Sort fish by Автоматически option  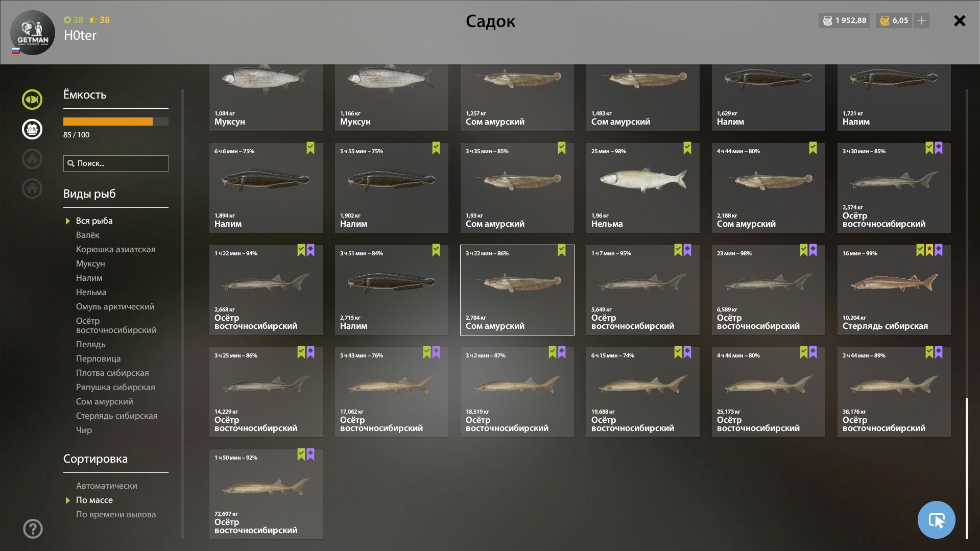(x=106, y=486)
